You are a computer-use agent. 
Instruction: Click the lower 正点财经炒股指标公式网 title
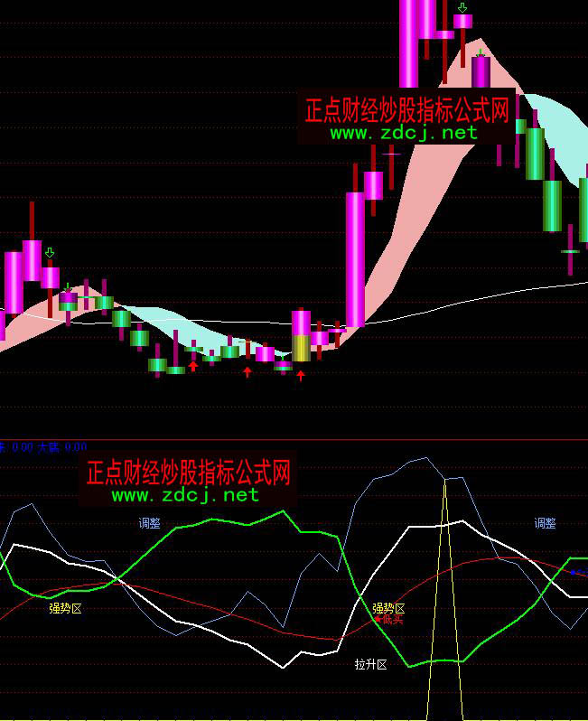(x=188, y=473)
